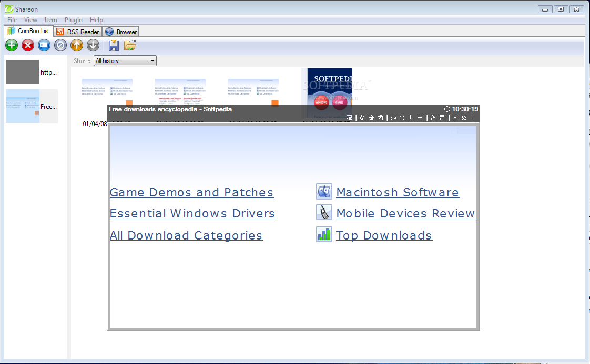This screenshot has width=590, height=364.
Task: Click the Top Downloads bar chart icon
Action: (x=324, y=234)
